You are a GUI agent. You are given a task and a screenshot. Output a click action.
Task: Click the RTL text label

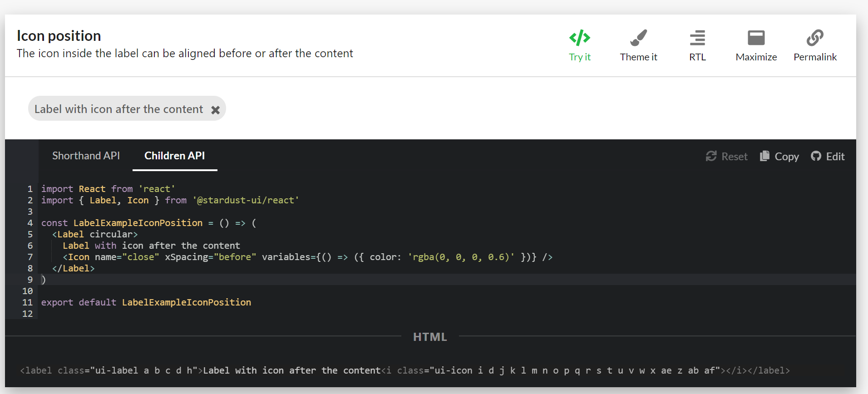coord(697,57)
